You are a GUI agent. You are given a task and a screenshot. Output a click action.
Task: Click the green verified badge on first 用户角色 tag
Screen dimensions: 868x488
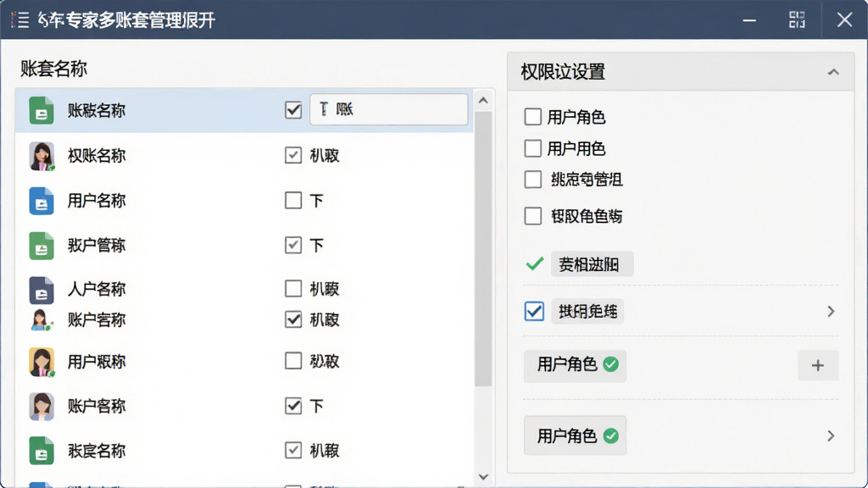(610, 364)
